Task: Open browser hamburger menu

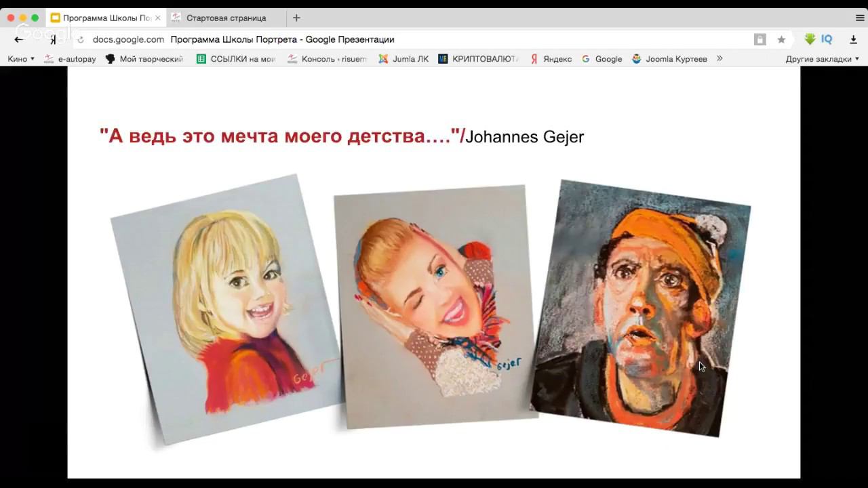Action: click(860, 18)
